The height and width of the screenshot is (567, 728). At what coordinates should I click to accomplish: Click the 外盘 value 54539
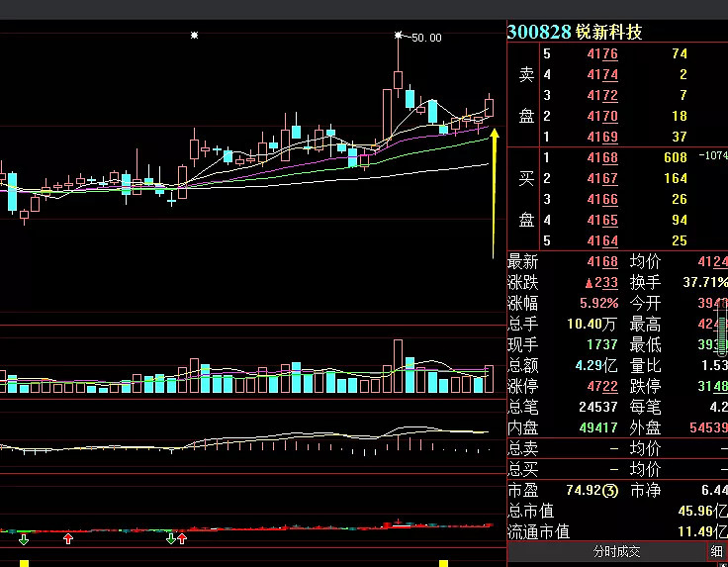point(708,427)
